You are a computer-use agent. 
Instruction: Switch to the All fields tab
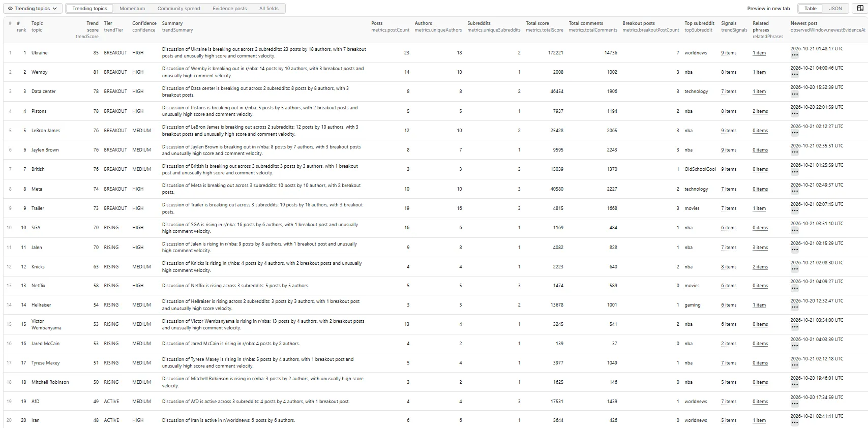tap(268, 9)
